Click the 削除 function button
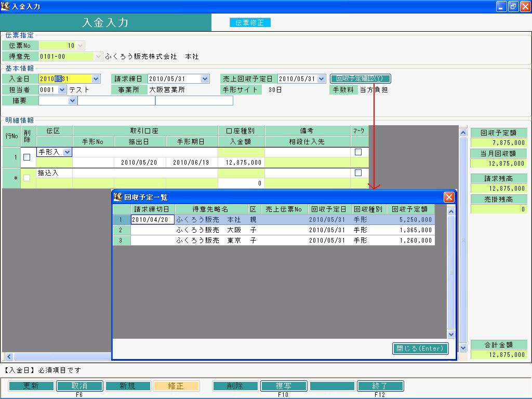The height and width of the screenshot is (399, 532). coord(235,386)
